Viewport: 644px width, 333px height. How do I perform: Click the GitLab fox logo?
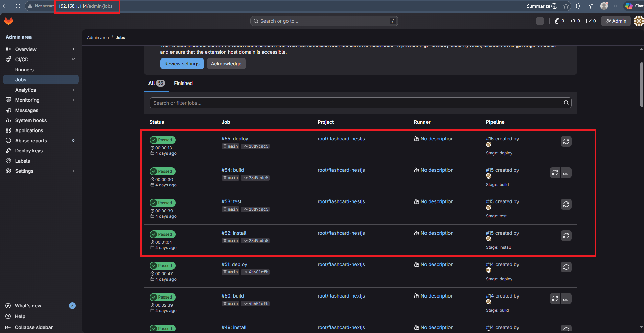click(x=9, y=21)
